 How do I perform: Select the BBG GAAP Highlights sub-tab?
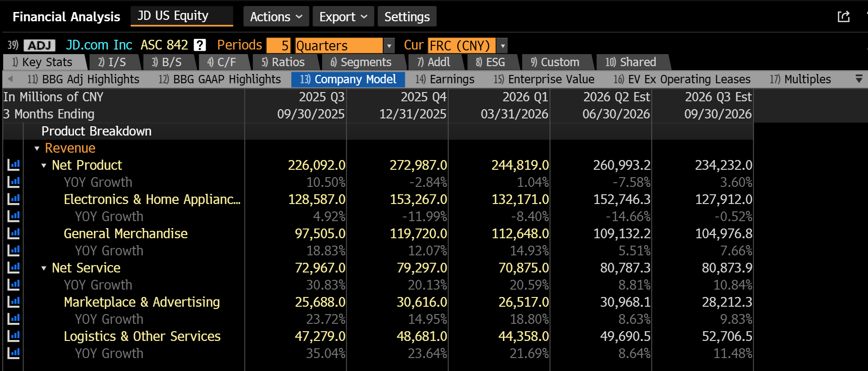click(x=220, y=80)
